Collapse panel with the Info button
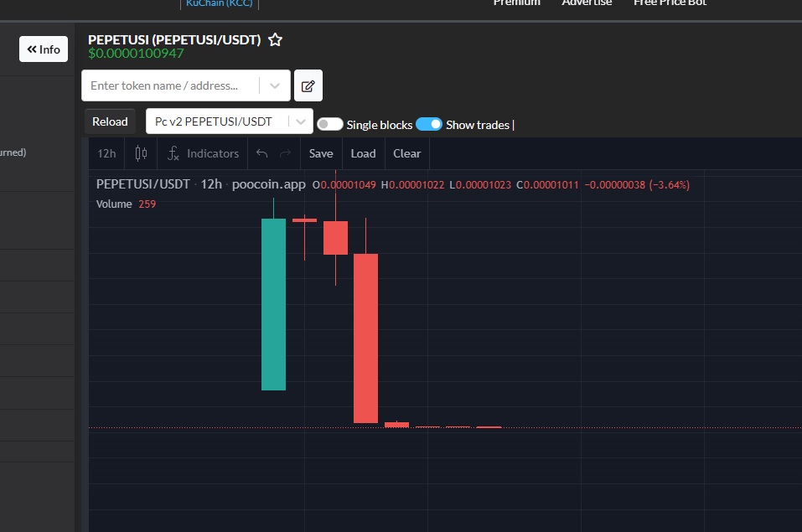 [44, 49]
